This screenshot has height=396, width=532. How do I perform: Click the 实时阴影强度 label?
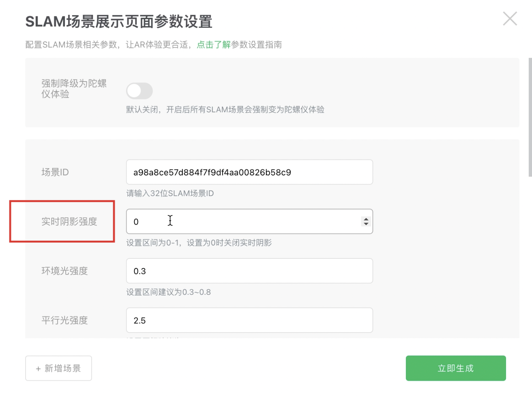(x=69, y=222)
